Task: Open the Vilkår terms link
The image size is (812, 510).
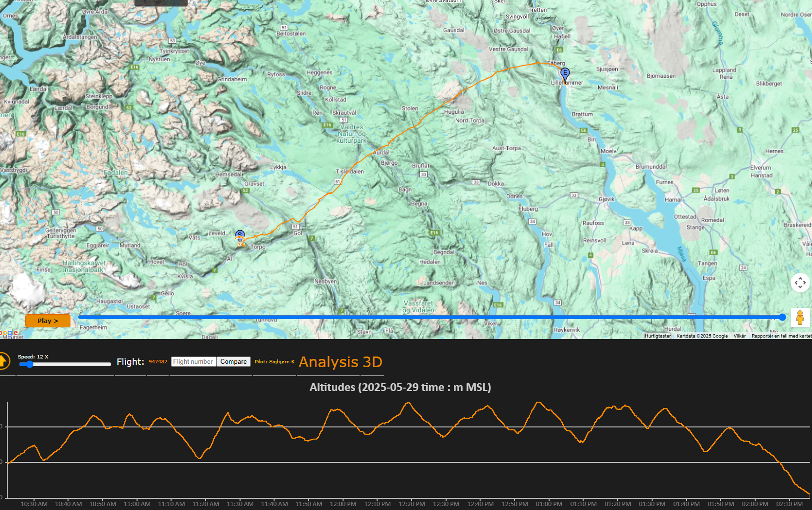Action: point(740,336)
